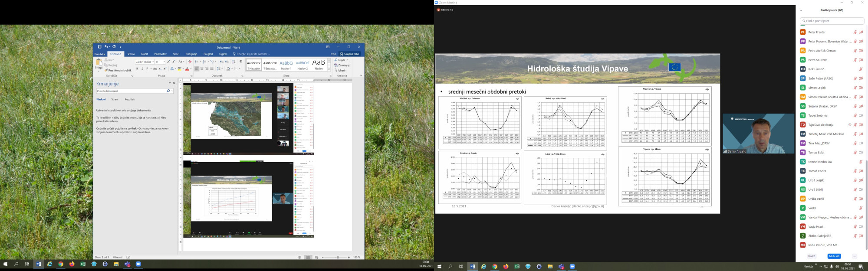This screenshot has height=271, width=868.
Task: Justify paragraph text
Action: coord(212,69)
